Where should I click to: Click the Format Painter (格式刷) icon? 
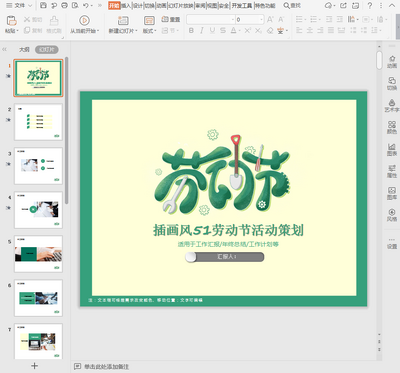[54, 21]
